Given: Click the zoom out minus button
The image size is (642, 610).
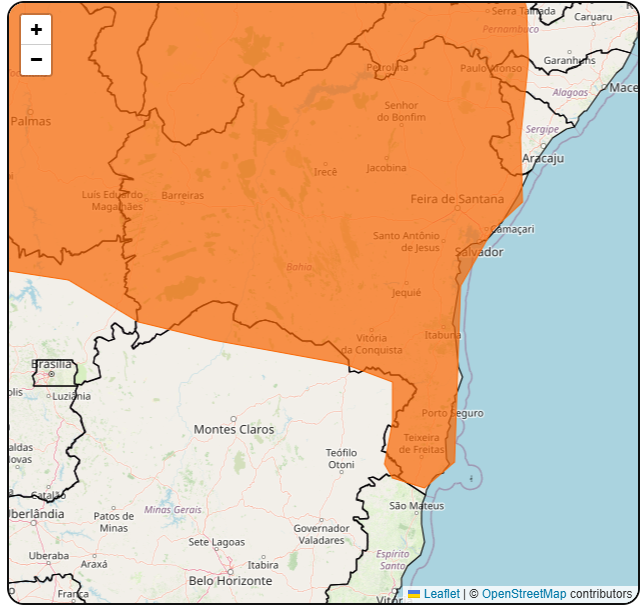Looking at the screenshot, I should pyautogui.click(x=36, y=60).
